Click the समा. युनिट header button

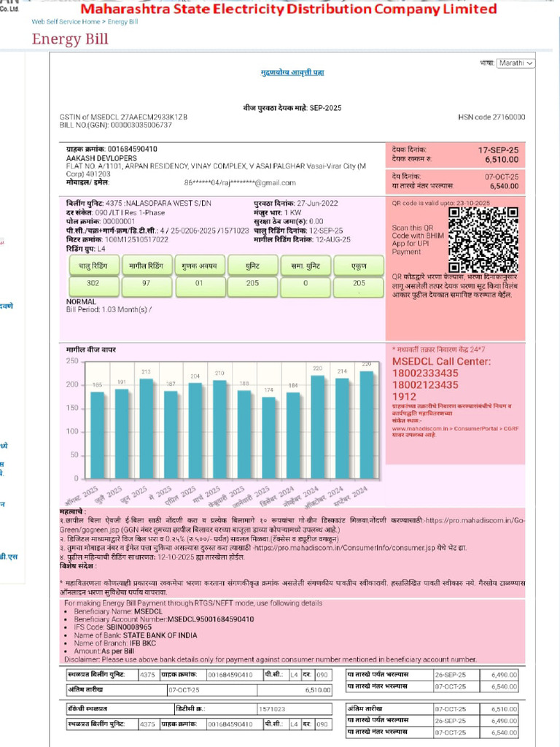[306, 266]
